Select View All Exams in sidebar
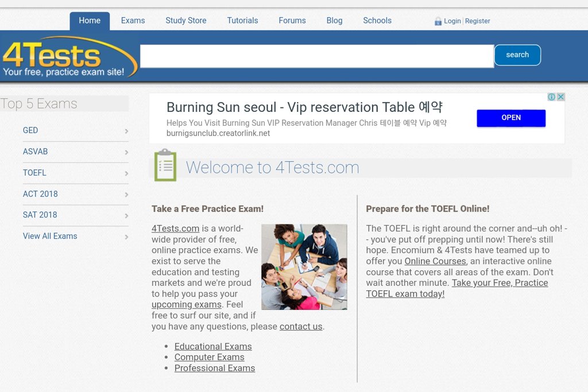 tap(50, 236)
